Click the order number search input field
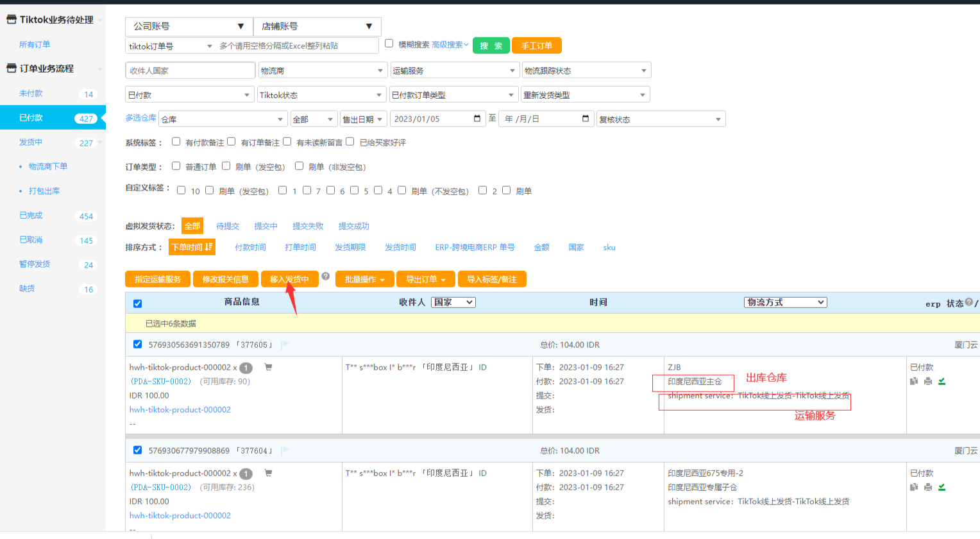 coord(297,46)
